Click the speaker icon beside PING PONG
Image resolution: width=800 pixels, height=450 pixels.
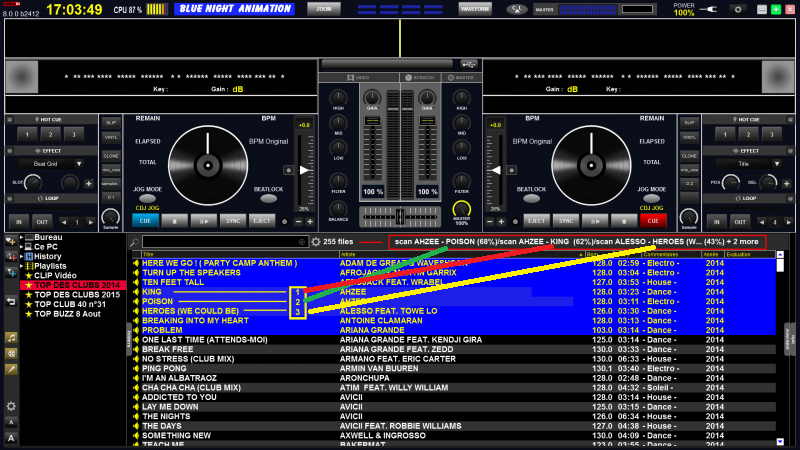coord(136,368)
